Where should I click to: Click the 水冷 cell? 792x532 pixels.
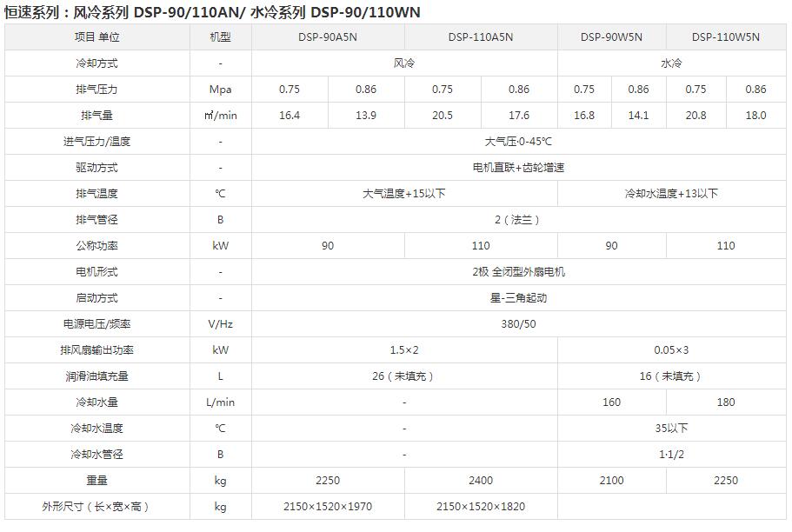671,63
